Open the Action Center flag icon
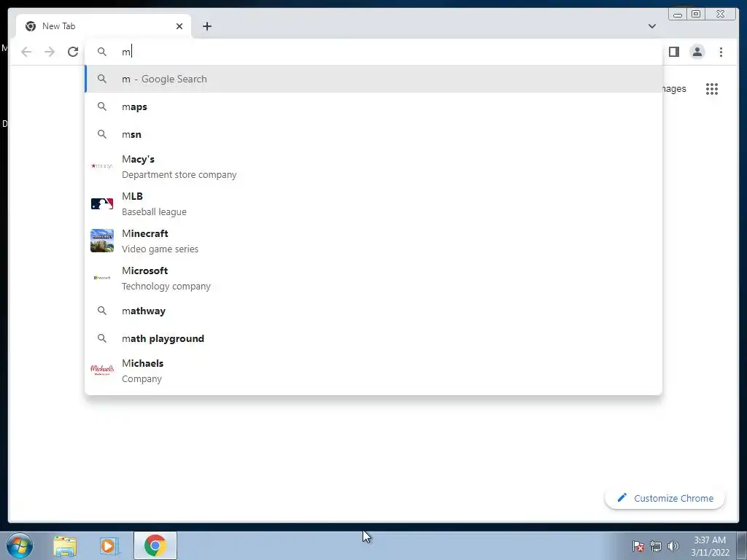The image size is (747, 560). coord(638,546)
